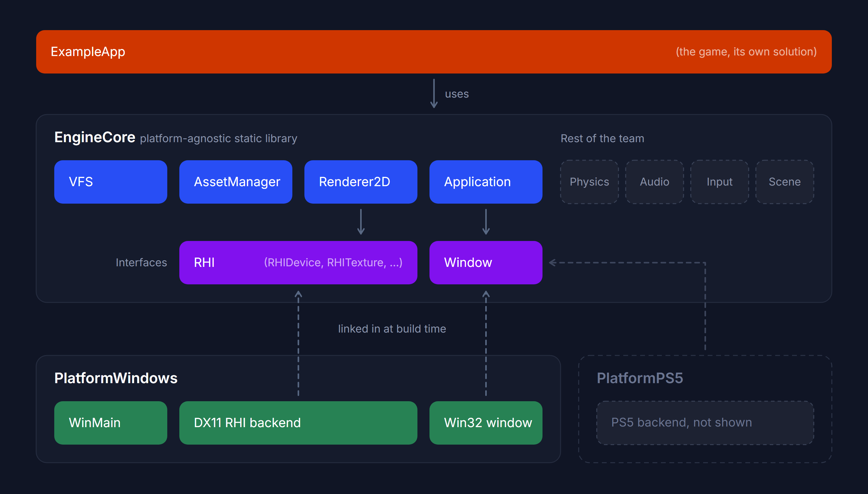Click the Renderer2D block

pos(361,182)
